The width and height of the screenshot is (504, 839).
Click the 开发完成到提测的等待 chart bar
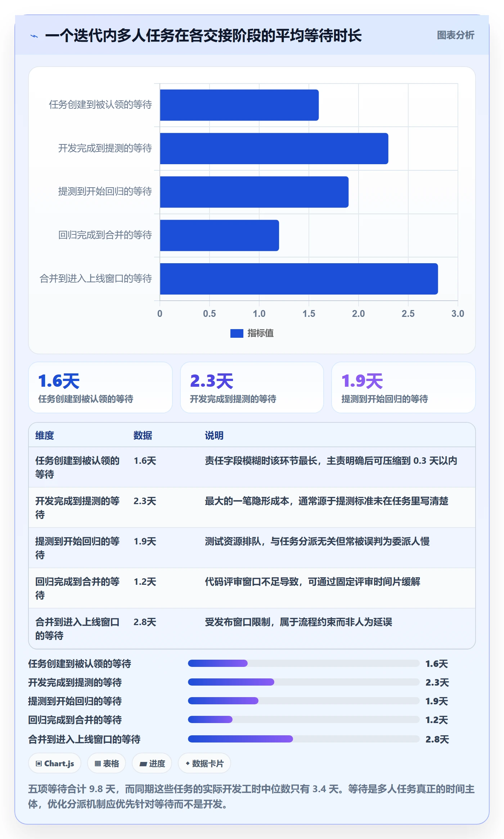pos(274,148)
